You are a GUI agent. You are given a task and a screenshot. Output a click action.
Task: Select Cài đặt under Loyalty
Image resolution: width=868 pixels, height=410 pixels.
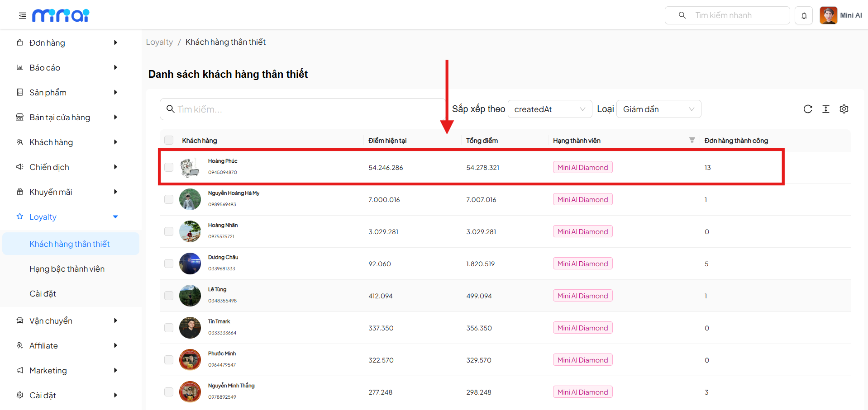coord(43,294)
